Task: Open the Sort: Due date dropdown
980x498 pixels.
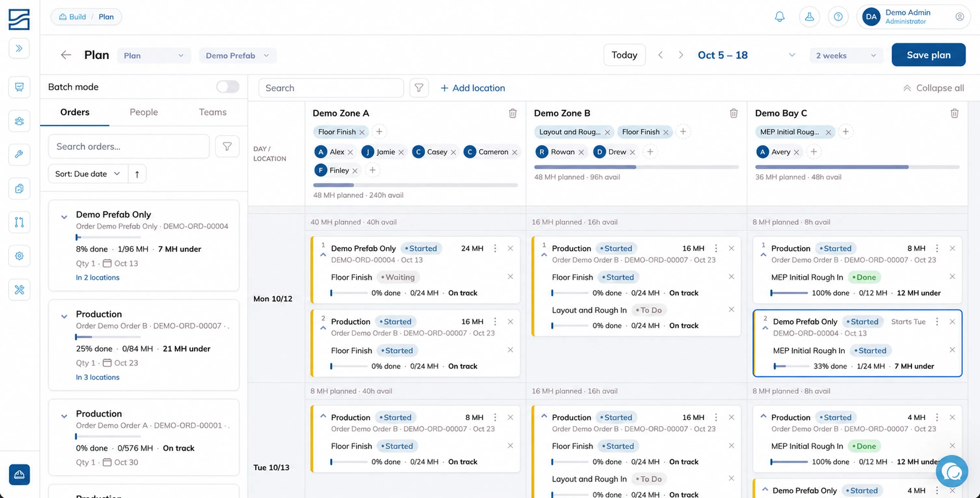Action: click(88, 174)
